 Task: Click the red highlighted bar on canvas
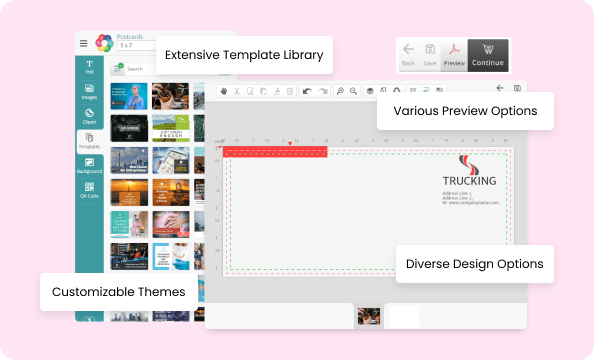coord(275,152)
